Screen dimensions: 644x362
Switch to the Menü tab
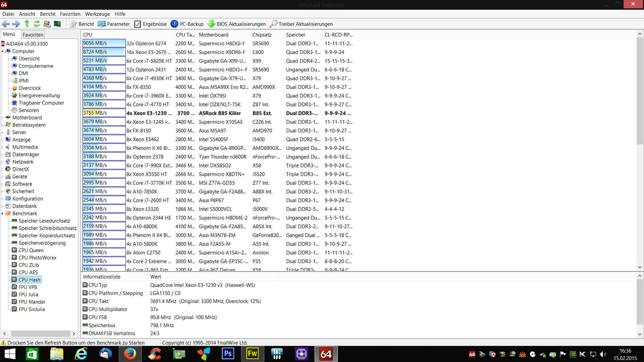click(9, 34)
